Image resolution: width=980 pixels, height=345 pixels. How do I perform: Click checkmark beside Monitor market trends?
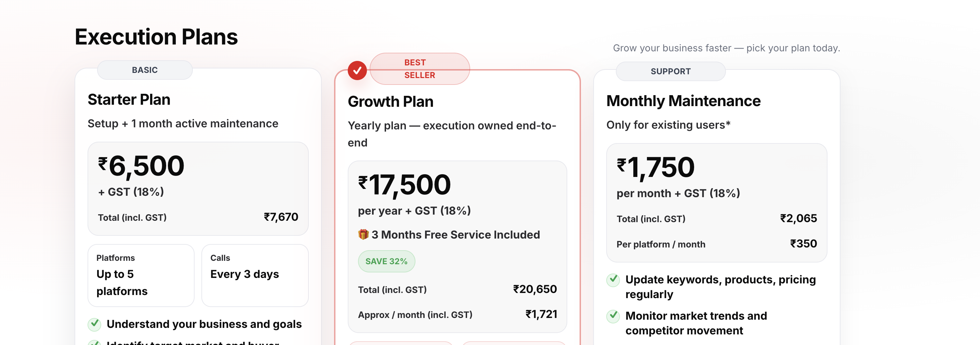click(x=612, y=316)
